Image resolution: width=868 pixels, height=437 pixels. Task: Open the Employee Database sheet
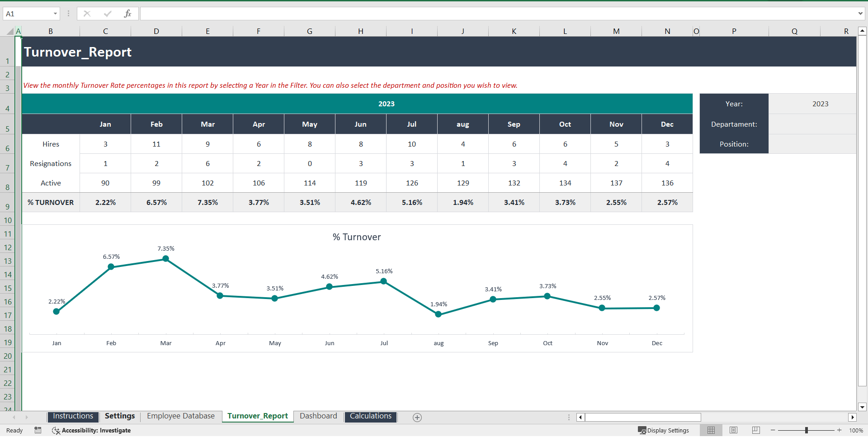[x=180, y=416]
